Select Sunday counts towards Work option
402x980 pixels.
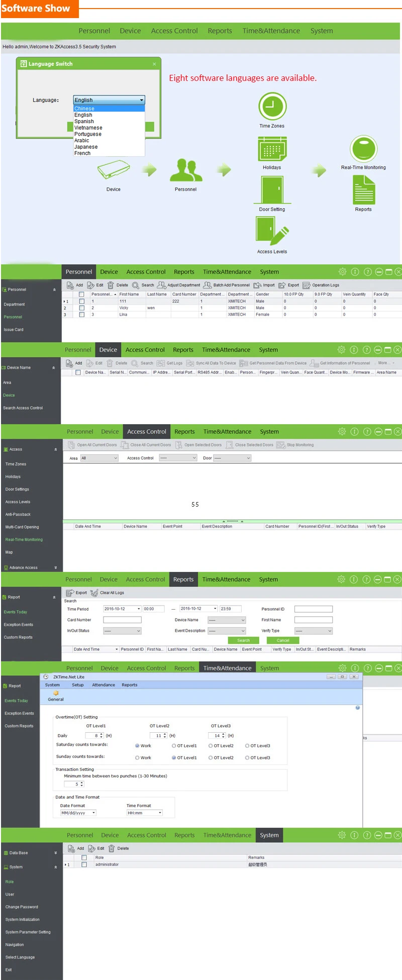tap(137, 758)
